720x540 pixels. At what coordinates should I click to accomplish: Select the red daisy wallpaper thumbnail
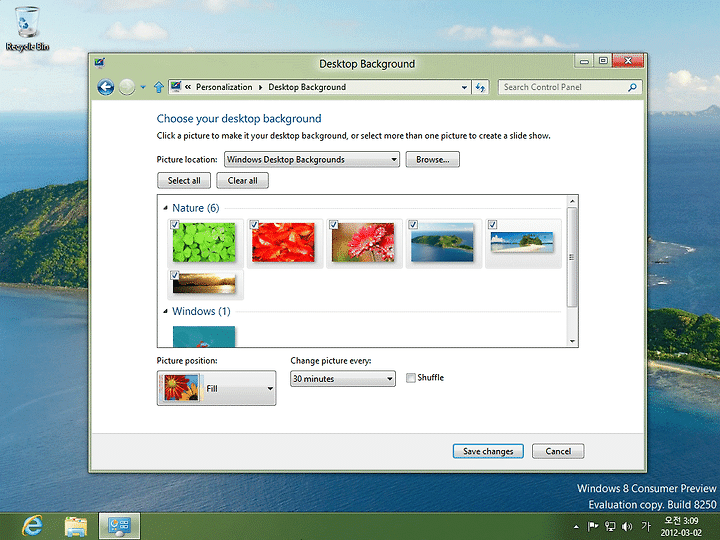(x=363, y=242)
